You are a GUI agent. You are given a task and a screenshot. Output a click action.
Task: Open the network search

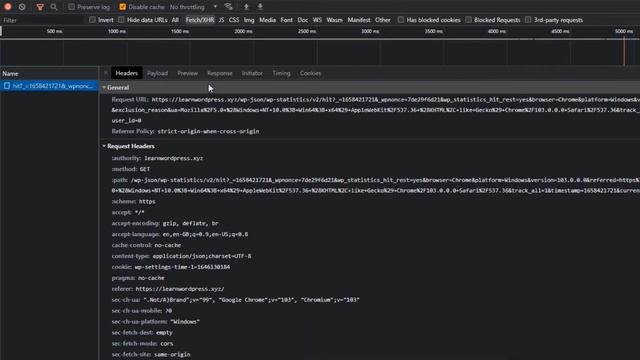pyautogui.click(x=54, y=7)
